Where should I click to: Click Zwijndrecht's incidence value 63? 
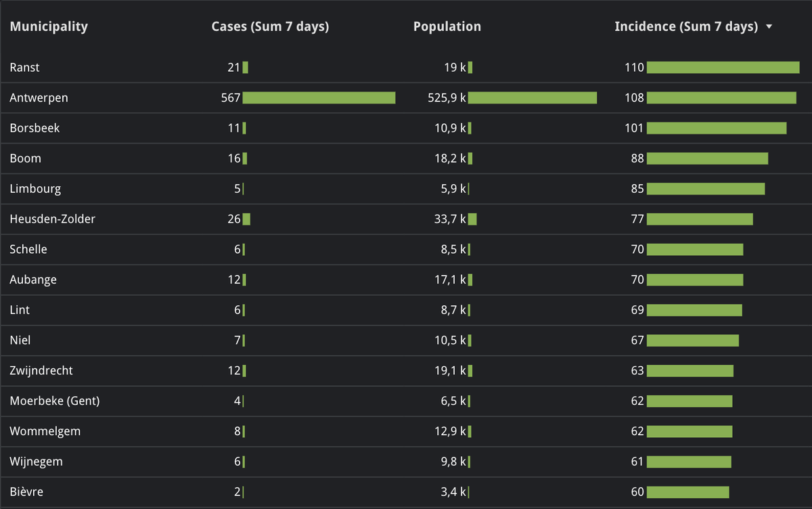click(x=637, y=371)
